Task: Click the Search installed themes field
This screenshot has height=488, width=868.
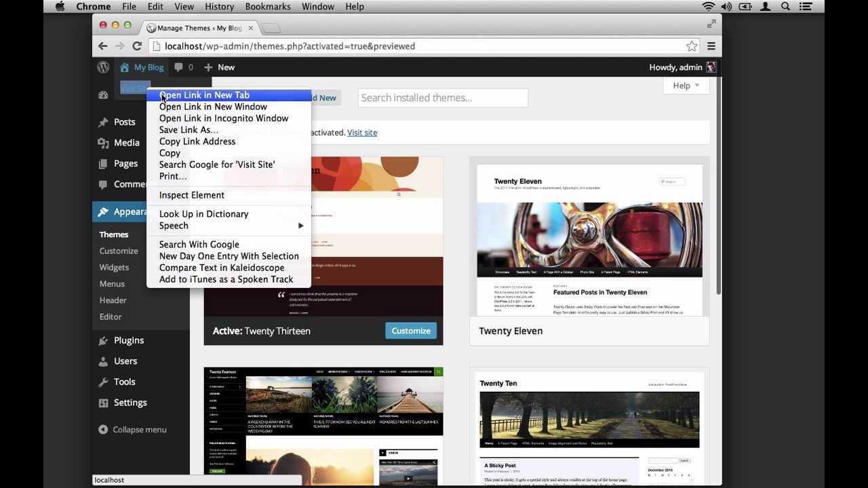Action: [x=443, y=98]
